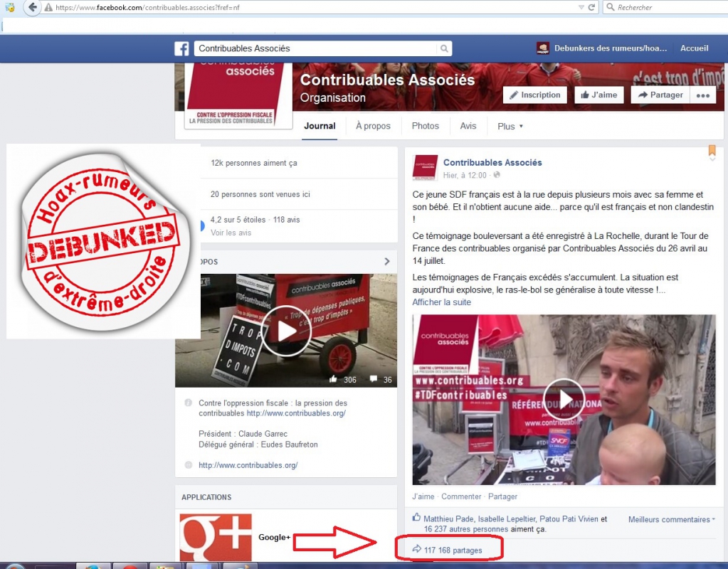Open Isabelle Lepeltier profile link
The height and width of the screenshot is (569, 728).
tap(507, 519)
